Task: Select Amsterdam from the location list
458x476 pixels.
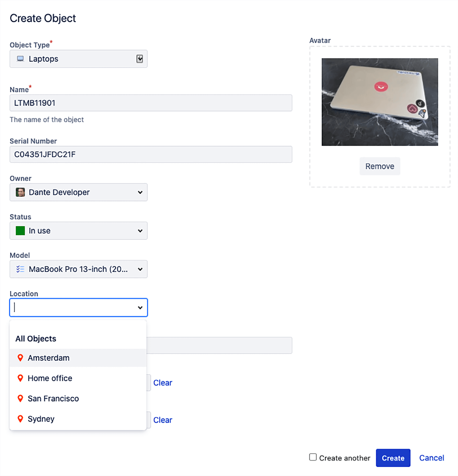Action: click(x=48, y=358)
